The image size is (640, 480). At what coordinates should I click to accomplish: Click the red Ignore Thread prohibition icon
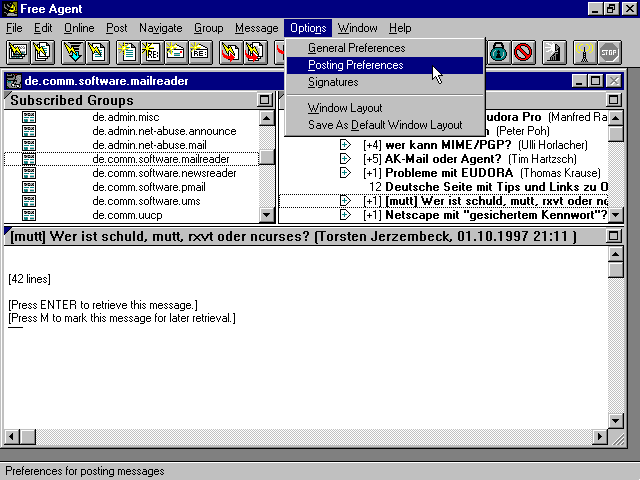tap(523, 52)
